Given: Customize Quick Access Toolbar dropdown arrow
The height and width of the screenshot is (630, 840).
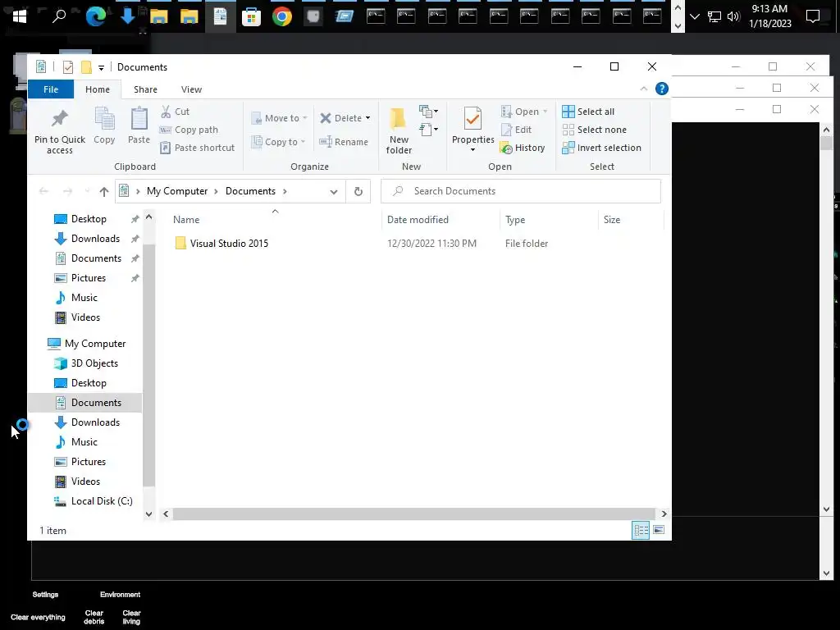Looking at the screenshot, I should 101,67.
